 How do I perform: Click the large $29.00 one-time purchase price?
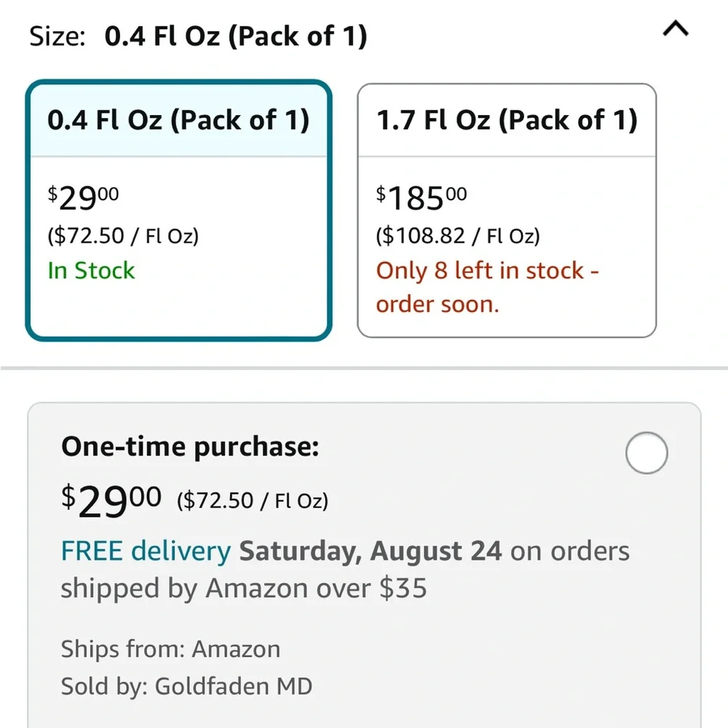tap(111, 501)
